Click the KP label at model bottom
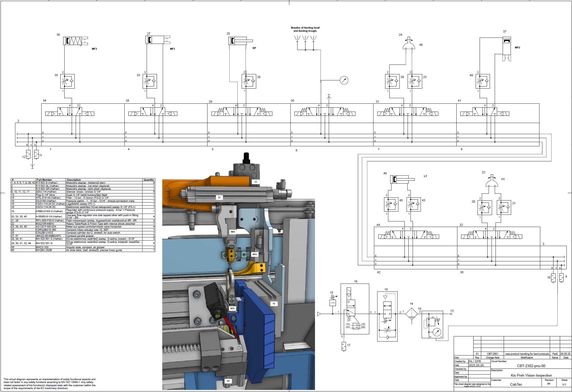The image size is (572, 392). 228,381
